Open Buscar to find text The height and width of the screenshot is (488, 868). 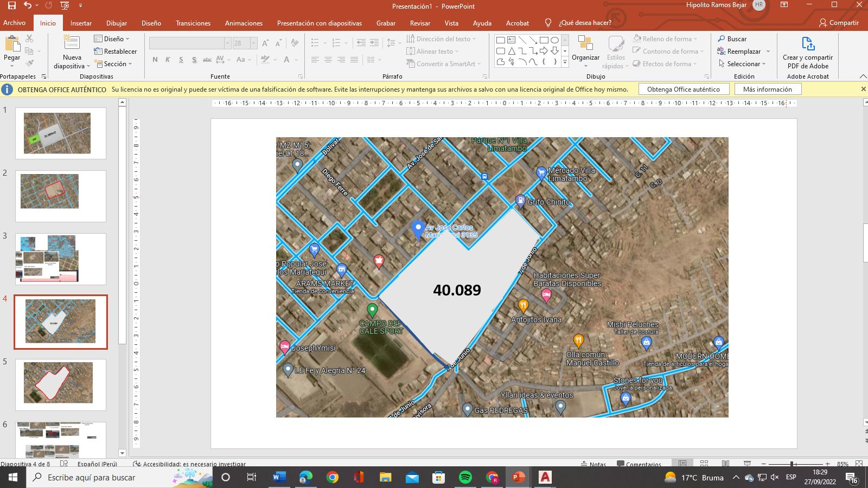[x=732, y=39]
